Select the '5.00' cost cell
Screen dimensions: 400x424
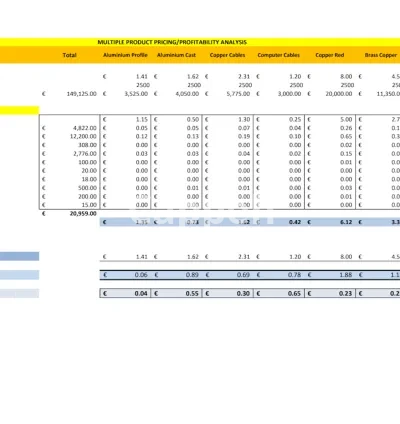click(346, 119)
